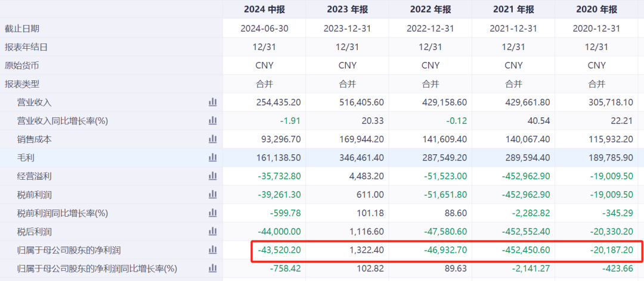This screenshot has width=644, height=281.
Task: Click the 截止日期 row label
Action: pyautogui.click(x=22, y=29)
